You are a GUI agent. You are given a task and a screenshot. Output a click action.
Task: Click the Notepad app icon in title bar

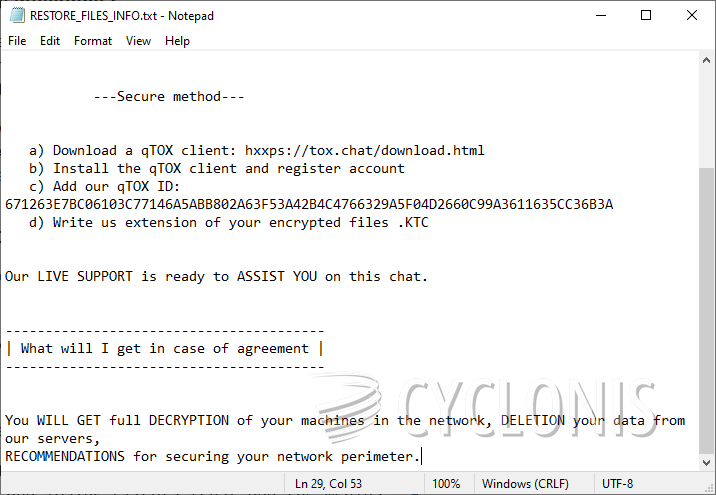pyautogui.click(x=15, y=15)
